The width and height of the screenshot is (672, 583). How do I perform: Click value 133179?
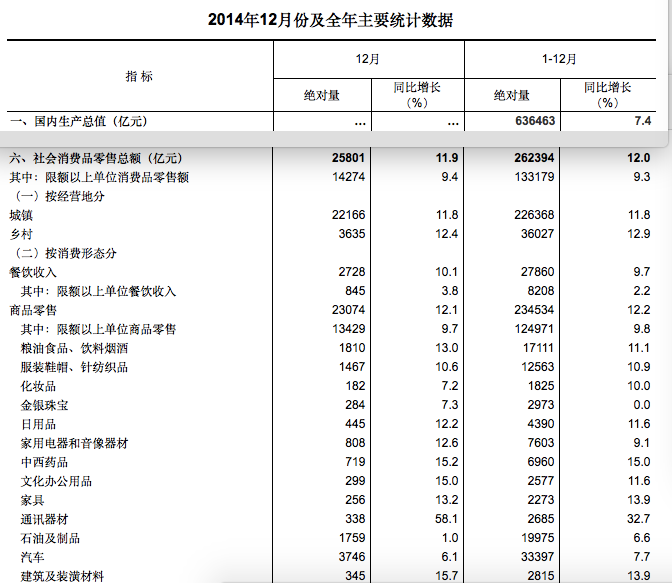click(534, 177)
